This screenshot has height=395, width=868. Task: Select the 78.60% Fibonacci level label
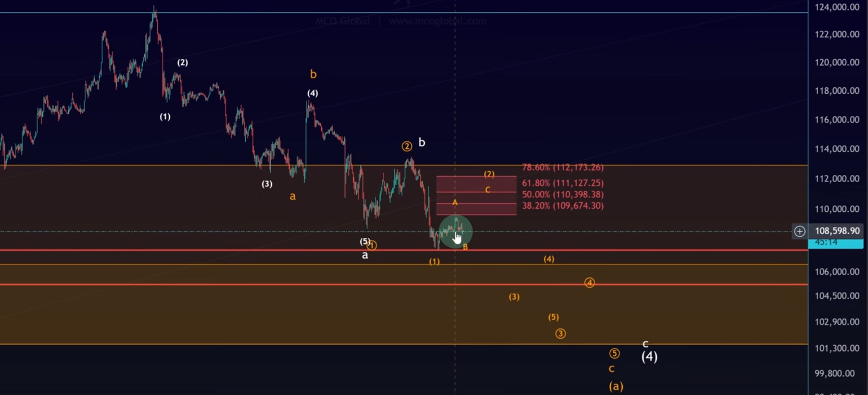tap(562, 167)
